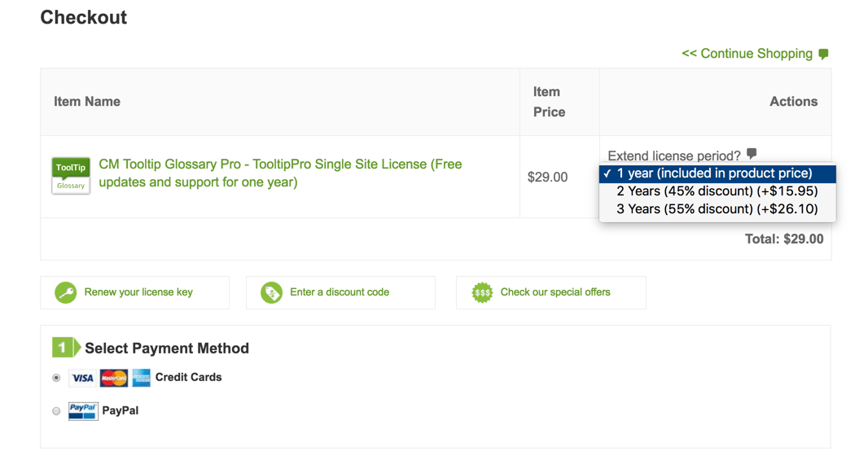The height and width of the screenshot is (456, 868).
Task: Click the ToolTip Glossary product icon
Action: pyautogui.click(x=71, y=175)
